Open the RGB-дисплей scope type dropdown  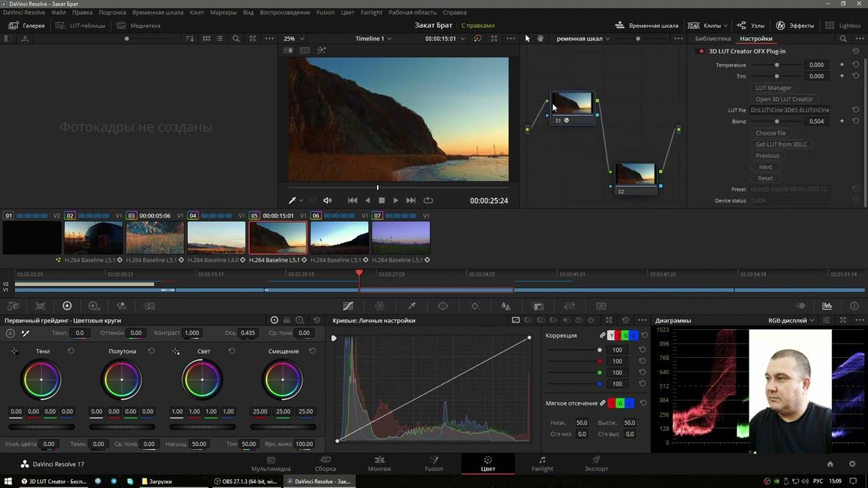[791, 321]
